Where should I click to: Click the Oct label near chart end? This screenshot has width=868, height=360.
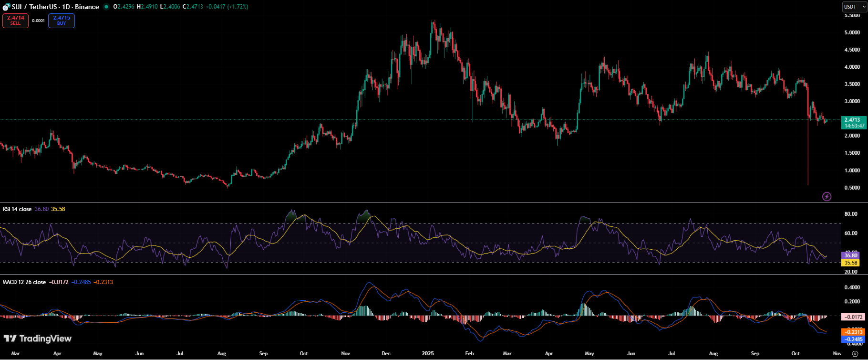(796, 354)
